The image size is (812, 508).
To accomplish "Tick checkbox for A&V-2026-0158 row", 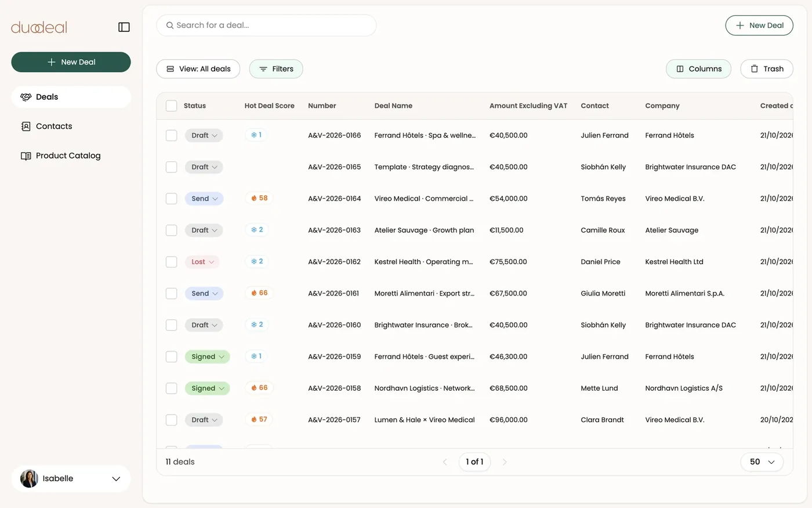I will [171, 388].
